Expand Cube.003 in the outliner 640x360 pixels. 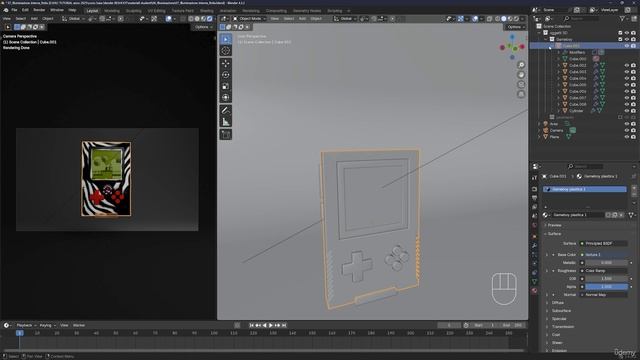point(559,72)
